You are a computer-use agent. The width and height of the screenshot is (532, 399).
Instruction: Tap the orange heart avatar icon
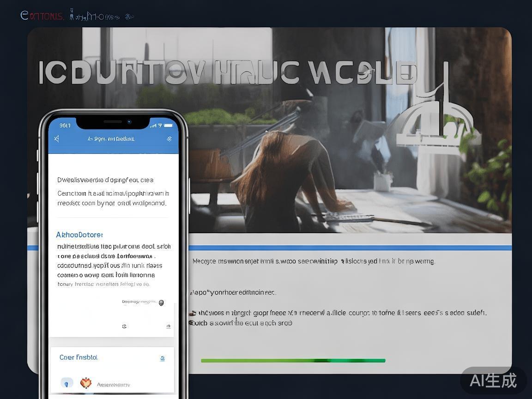[x=85, y=383]
